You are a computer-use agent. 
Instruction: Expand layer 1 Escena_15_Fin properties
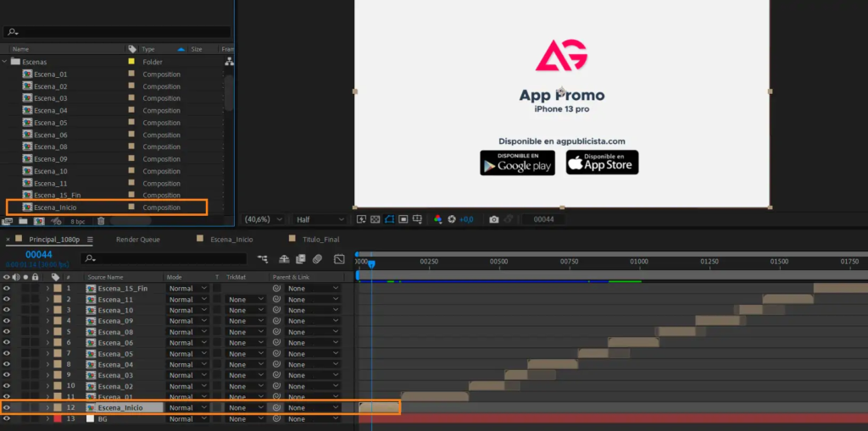[x=47, y=288]
